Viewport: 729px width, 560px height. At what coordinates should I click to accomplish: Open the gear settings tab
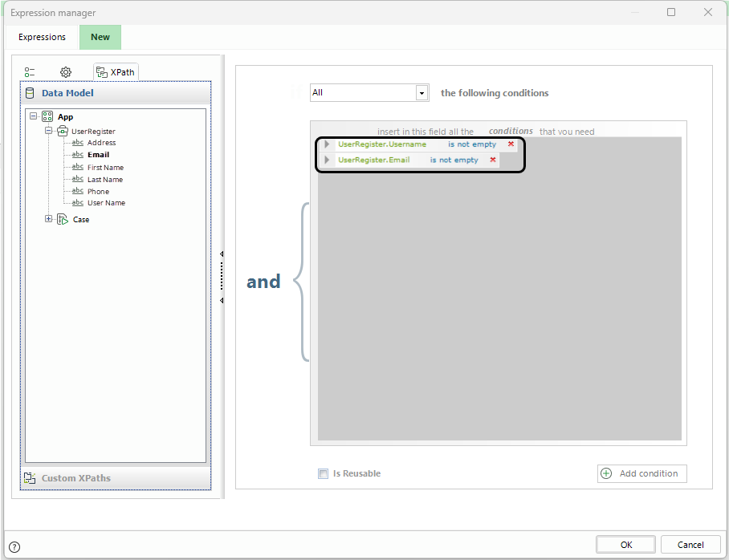pos(66,72)
